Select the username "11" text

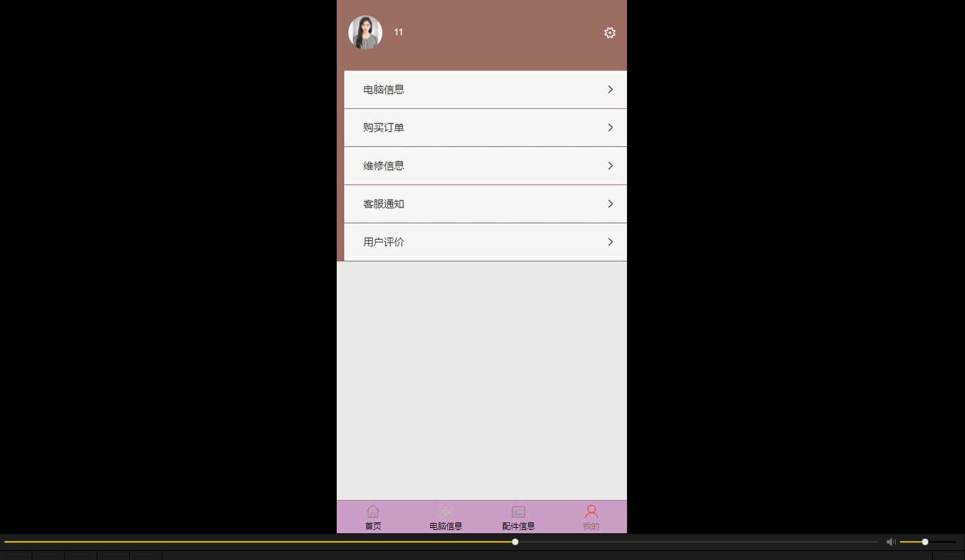(398, 32)
